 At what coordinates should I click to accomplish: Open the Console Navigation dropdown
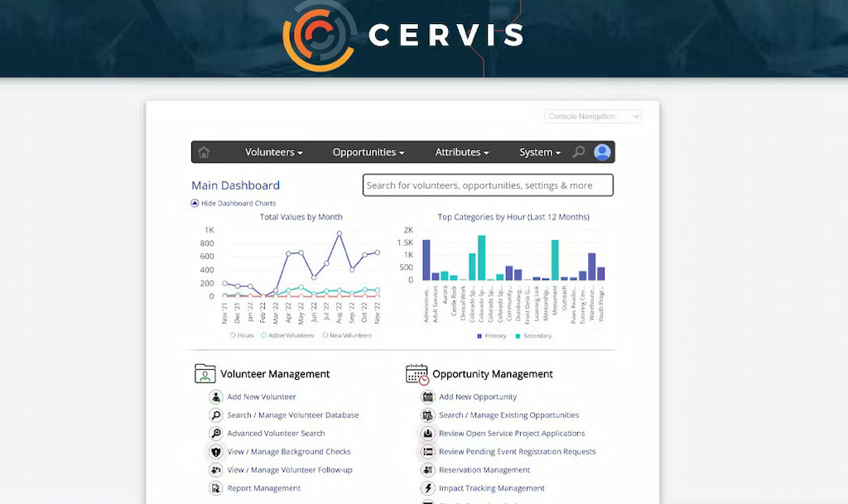pyautogui.click(x=593, y=116)
